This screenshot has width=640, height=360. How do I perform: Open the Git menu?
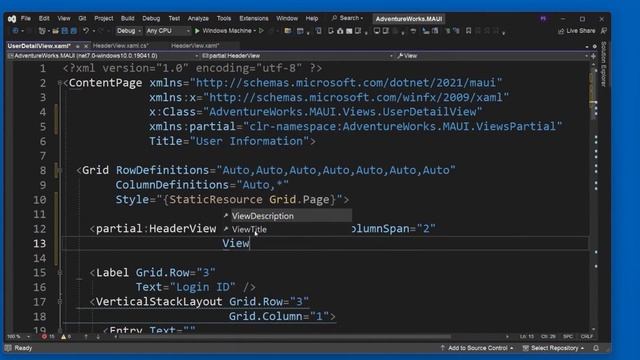coord(82,18)
